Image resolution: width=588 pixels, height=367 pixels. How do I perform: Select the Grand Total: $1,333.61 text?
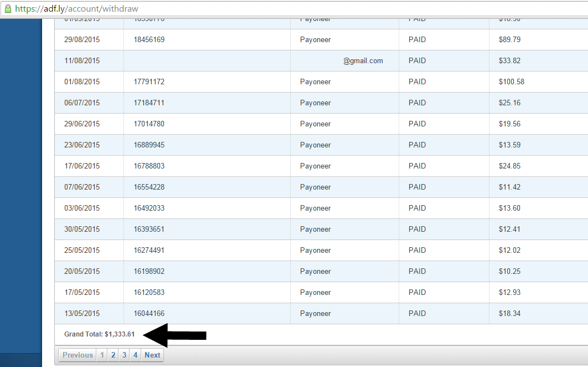coord(99,334)
